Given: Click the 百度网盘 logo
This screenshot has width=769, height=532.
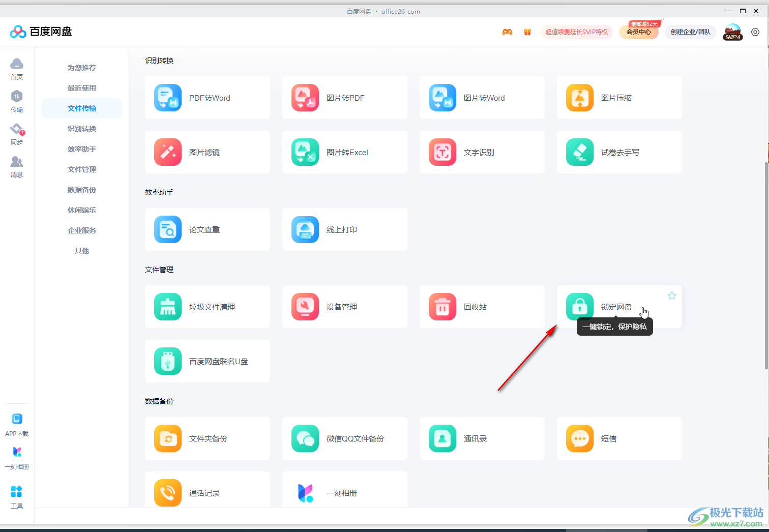Looking at the screenshot, I should 41,32.
